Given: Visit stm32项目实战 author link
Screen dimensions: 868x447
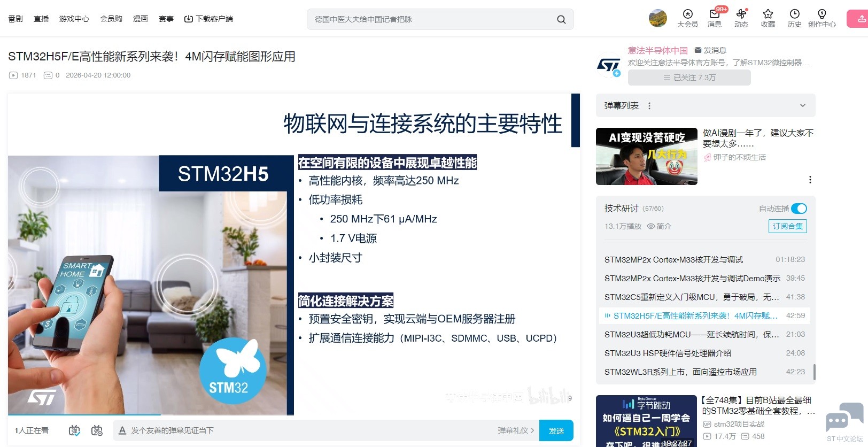Looking at the screenshot, I should coord(734,424).
